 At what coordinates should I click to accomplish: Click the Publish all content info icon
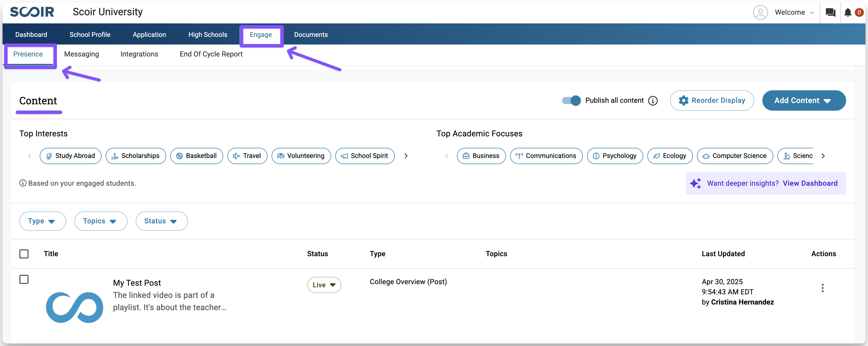[653, 101]
